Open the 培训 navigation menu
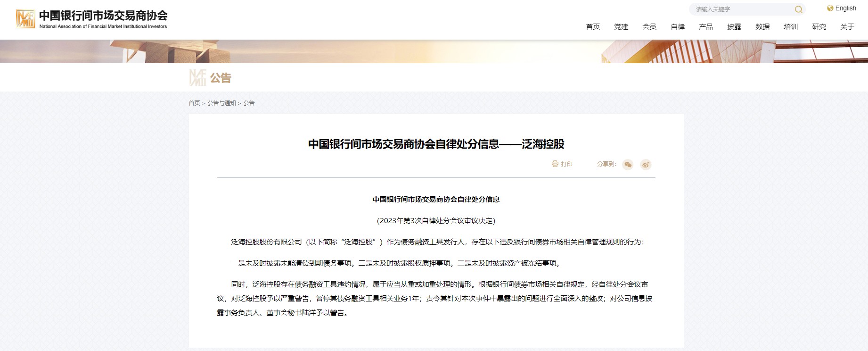 pos(791,26)
